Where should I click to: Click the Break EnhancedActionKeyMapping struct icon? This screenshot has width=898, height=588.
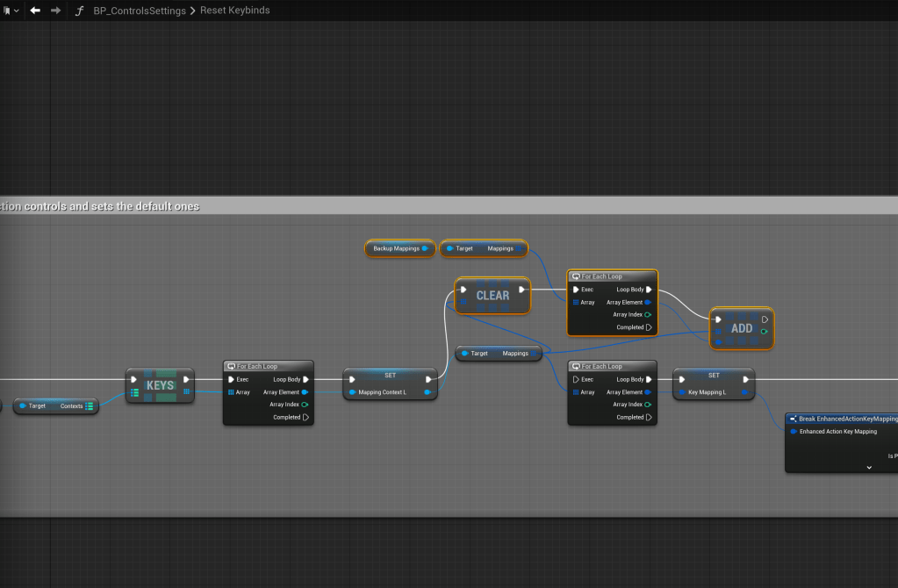(793, 419)
